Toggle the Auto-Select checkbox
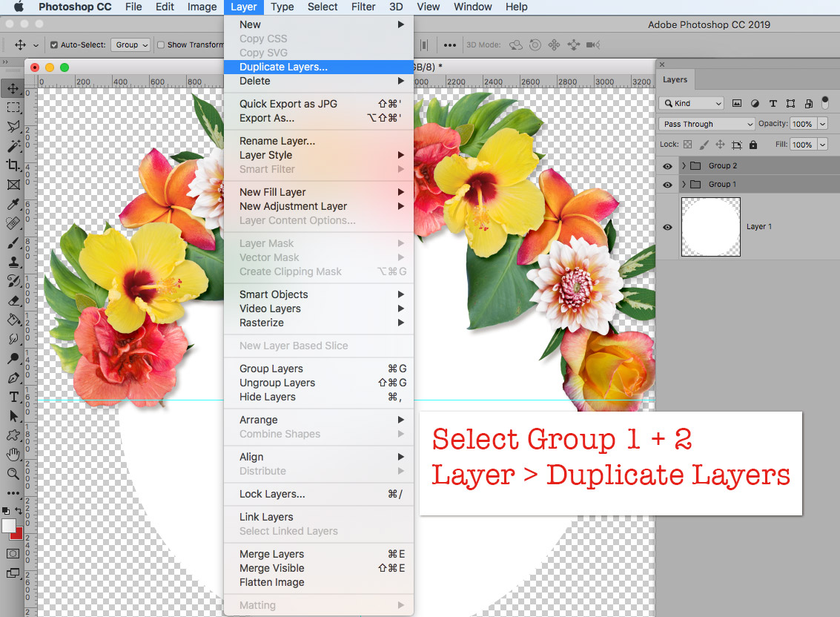The height and width of the screenshot is (617, 840). click(54, 45)
